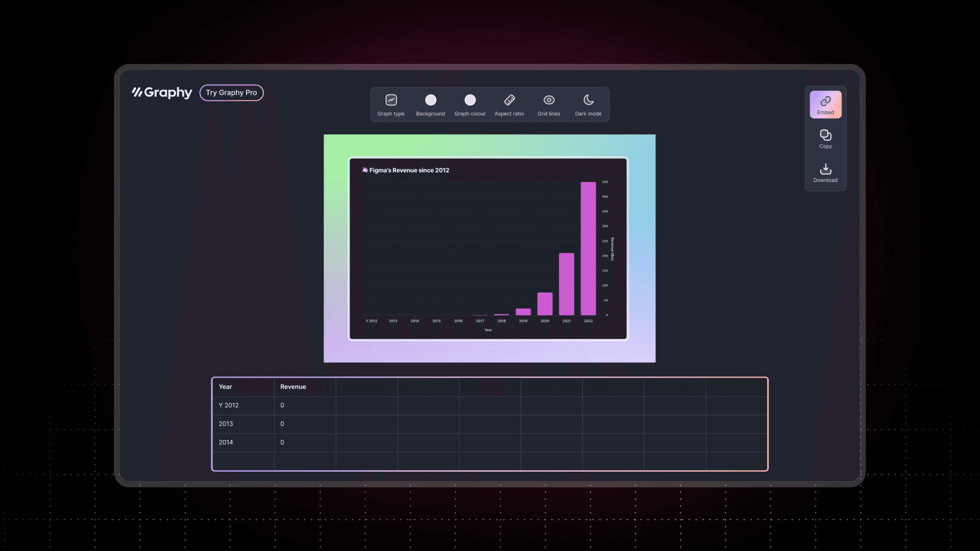Click the Graphy logo
The width and height of the screenshot is (980, 551).
click(162, 92)
